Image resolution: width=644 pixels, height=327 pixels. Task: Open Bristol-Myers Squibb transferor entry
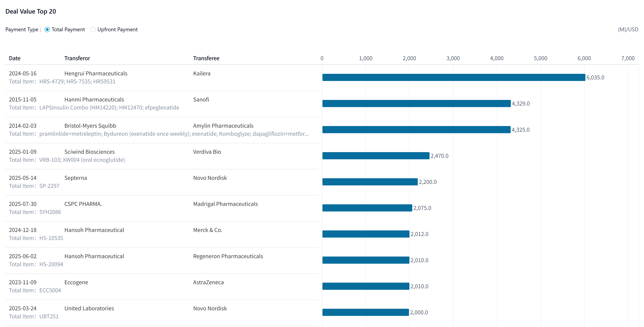[x=90, y=126]
